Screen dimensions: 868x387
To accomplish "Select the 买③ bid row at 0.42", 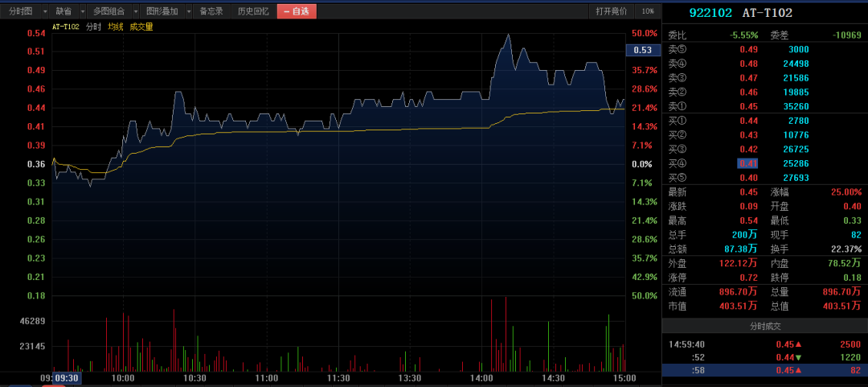I will (x=764, y=149).
